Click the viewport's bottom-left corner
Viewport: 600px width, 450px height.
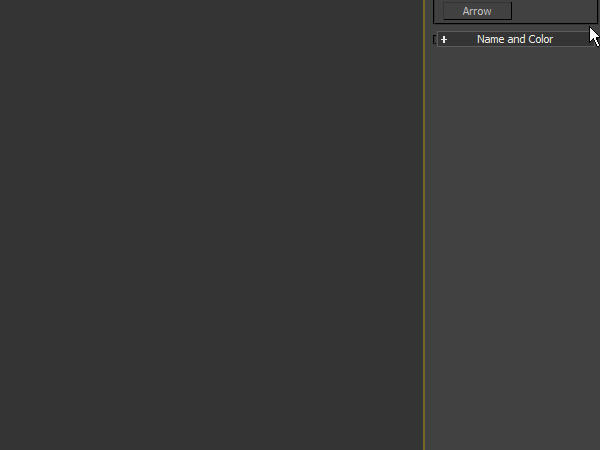pos(4,445)
